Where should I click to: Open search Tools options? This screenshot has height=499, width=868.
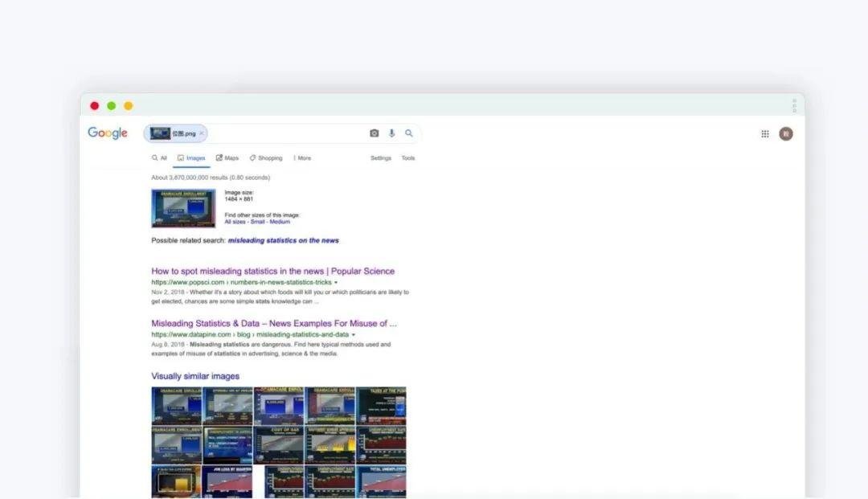408,158
